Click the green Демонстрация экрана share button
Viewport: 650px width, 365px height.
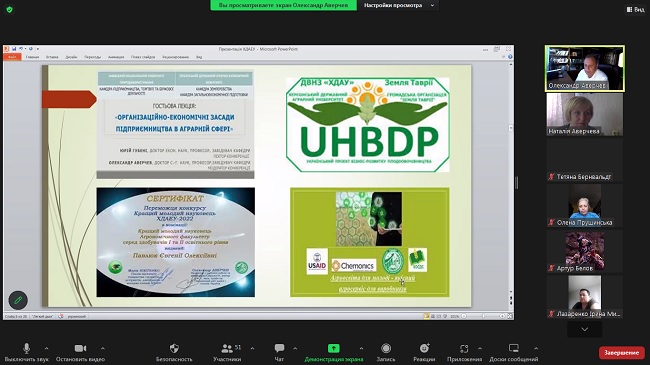coord(334,352)
